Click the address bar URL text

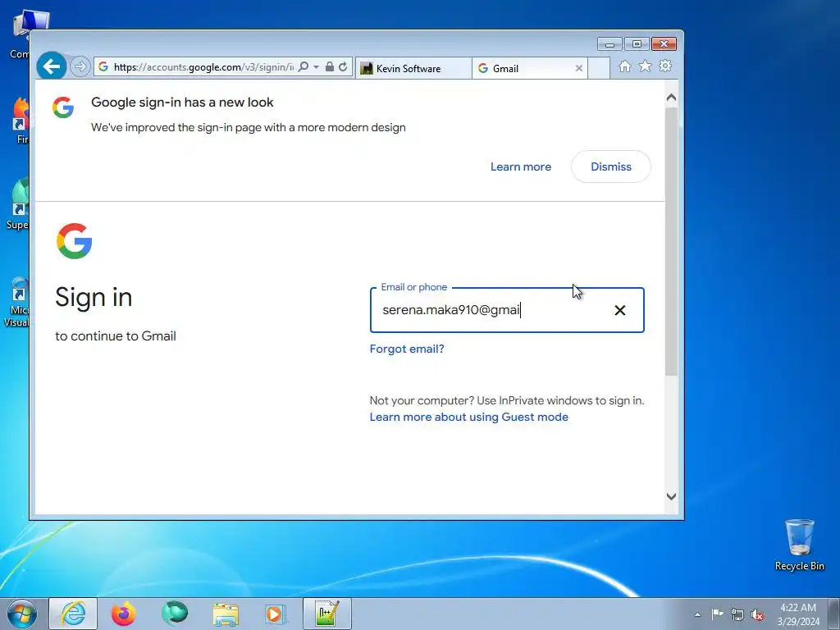tap(203, 67)
